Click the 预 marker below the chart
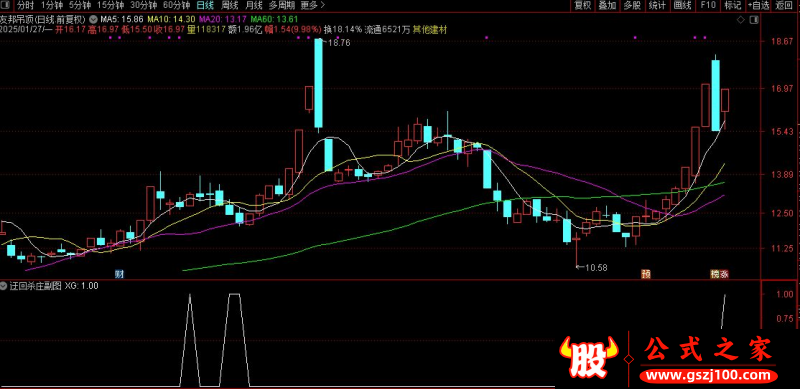This screenshot has height=389, width=800. (x=646, y=274)
